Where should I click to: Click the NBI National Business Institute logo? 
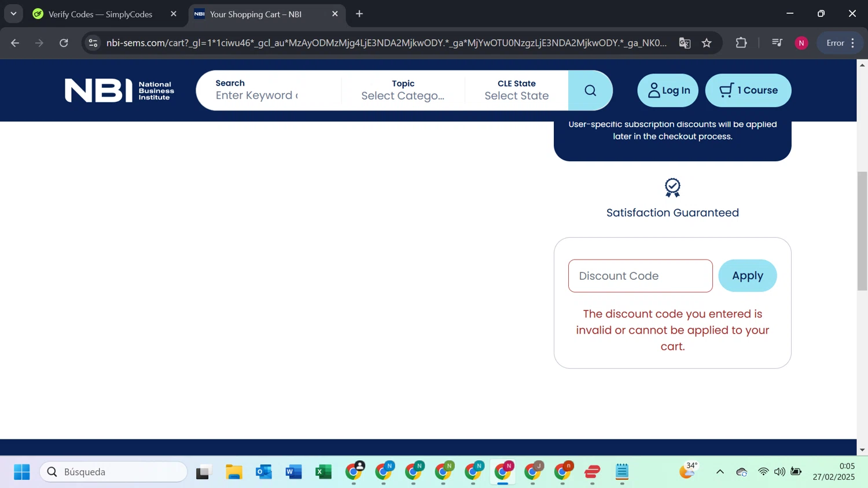point(120,90)
